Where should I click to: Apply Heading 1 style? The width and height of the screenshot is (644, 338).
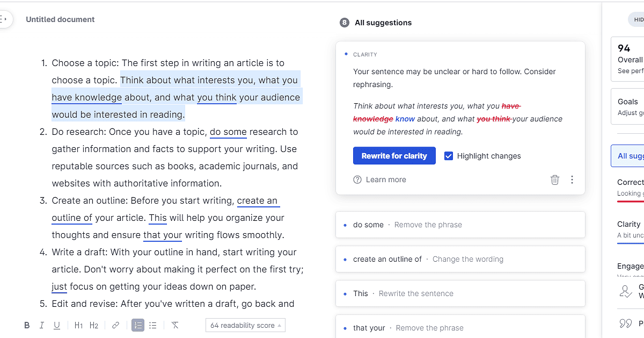point(78,325)
